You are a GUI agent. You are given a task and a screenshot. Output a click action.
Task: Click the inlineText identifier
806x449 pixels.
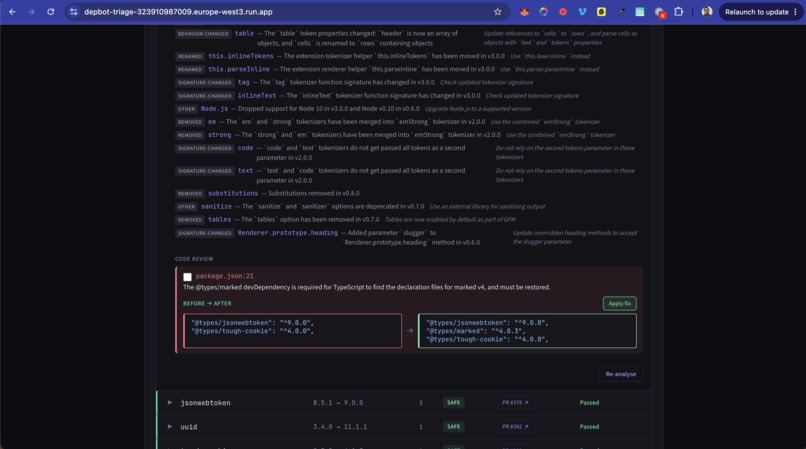point(257,96)
